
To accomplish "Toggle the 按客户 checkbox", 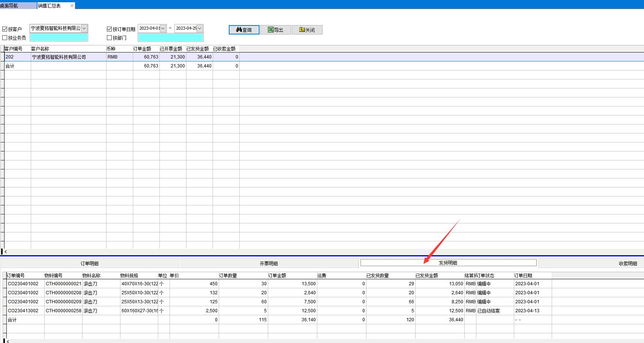I will coord(5,29).
